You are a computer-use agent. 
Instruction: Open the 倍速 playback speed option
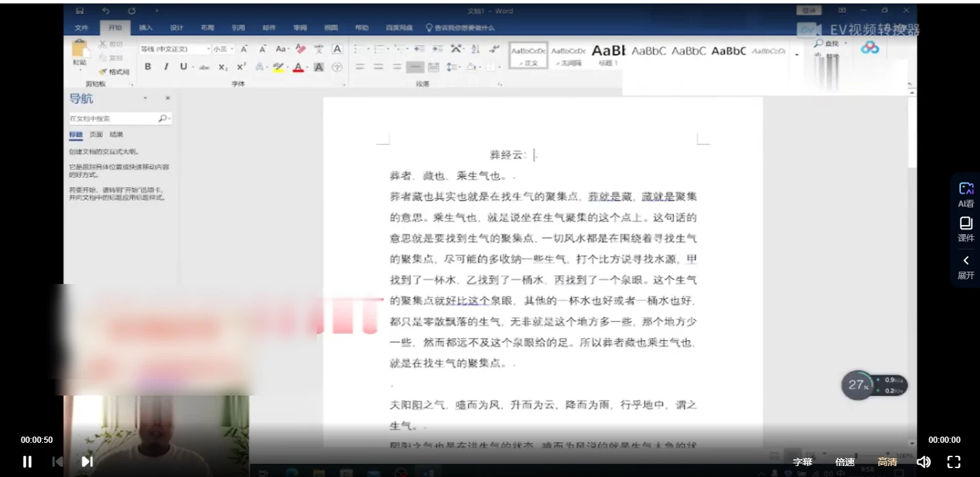click(845, 462)
